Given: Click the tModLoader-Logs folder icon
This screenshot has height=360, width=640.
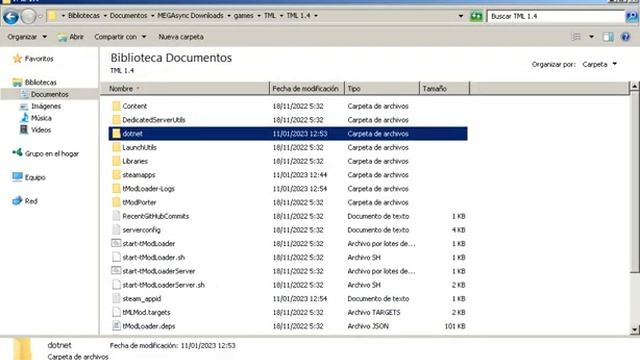Looking at the screenshot, I should pyautogui.click(x=116, y=189).
